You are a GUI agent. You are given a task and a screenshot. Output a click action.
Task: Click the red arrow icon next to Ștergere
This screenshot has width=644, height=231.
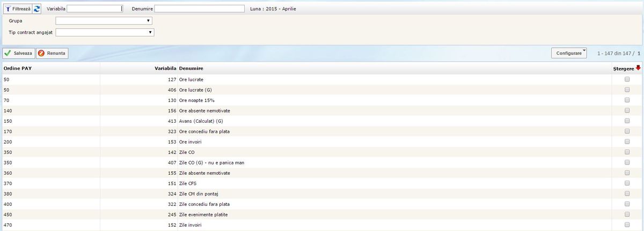[638, 68]
